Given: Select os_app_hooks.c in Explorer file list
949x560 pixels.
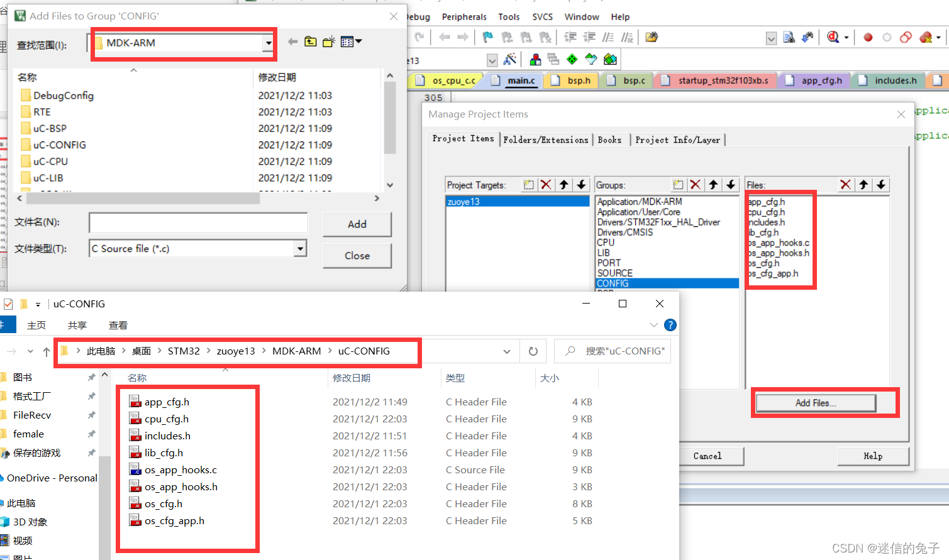Looking at the screenshot, I should tap(180, 470).
